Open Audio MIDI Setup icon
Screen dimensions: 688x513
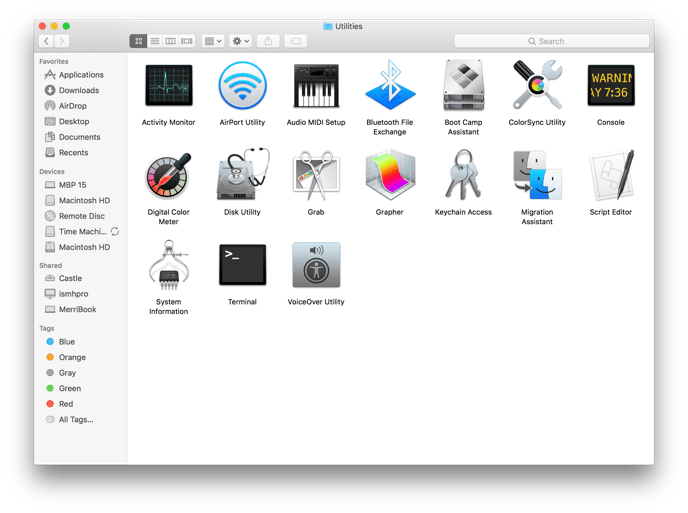pyautogui.click(x=316, y=86)
